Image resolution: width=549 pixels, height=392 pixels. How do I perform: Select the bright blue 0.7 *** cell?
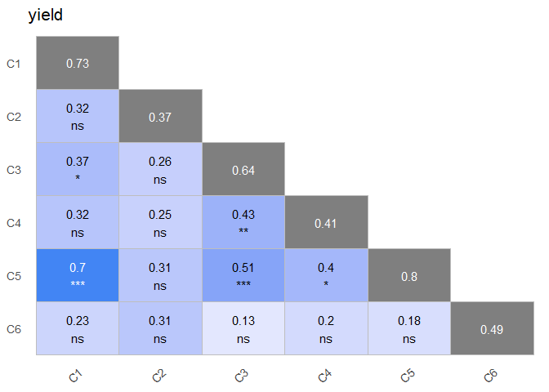click(x=78, y=275)
